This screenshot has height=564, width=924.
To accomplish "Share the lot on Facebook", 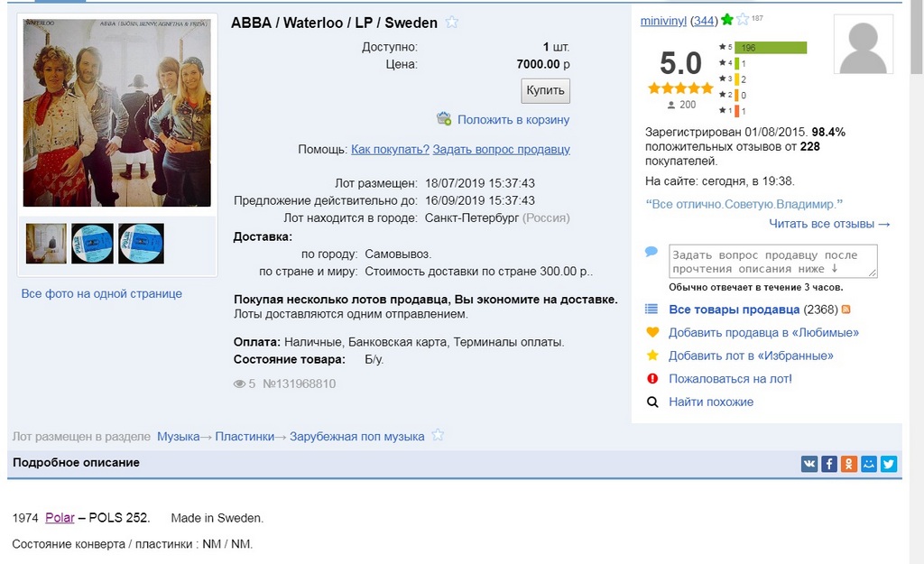I will pyautogui.click(x=829, y=464).
